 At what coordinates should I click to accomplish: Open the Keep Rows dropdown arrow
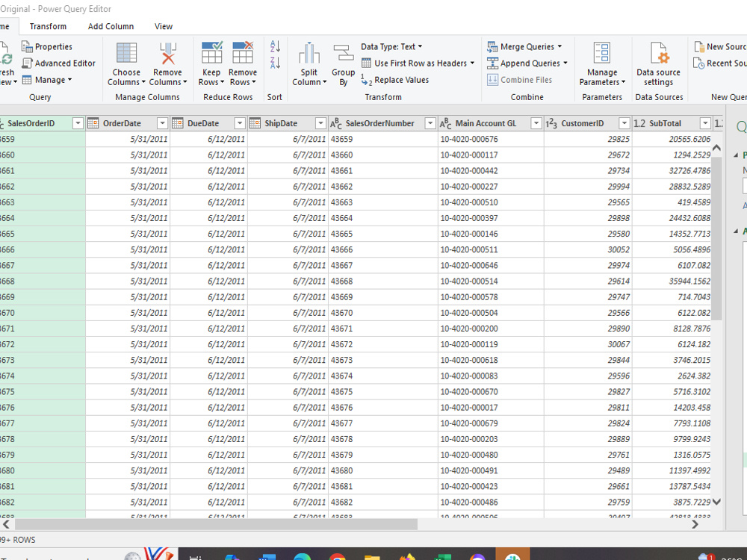[222, 82]
